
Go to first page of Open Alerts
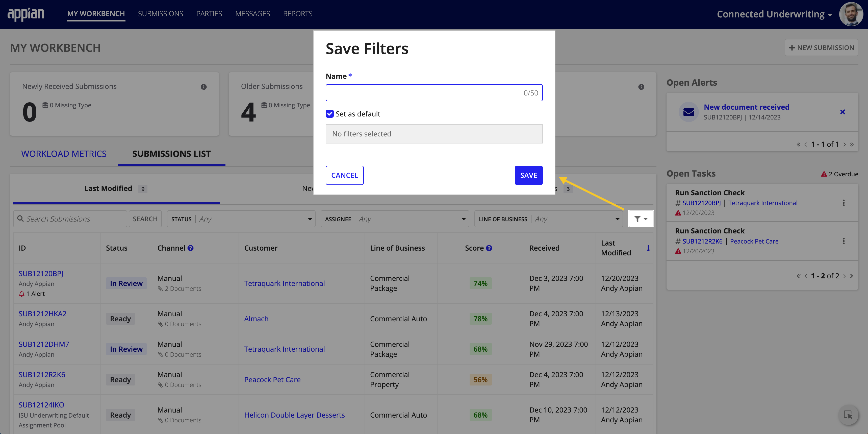tap(798, 144)
